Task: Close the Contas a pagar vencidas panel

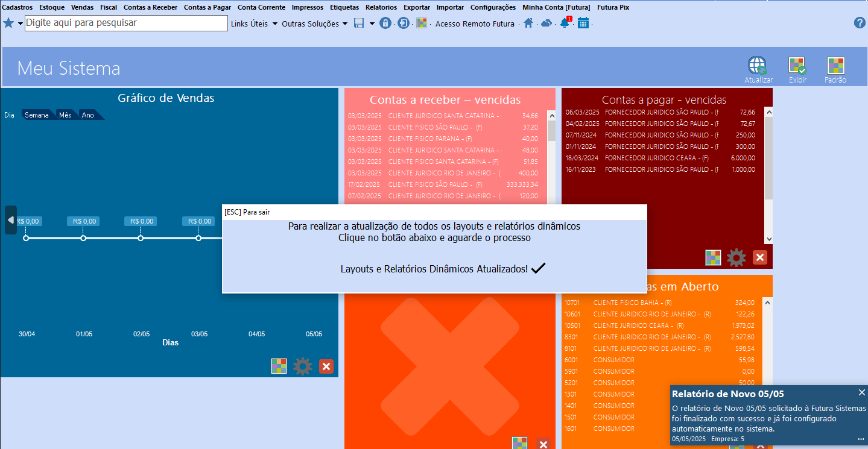Action: [x=760, y=258]
